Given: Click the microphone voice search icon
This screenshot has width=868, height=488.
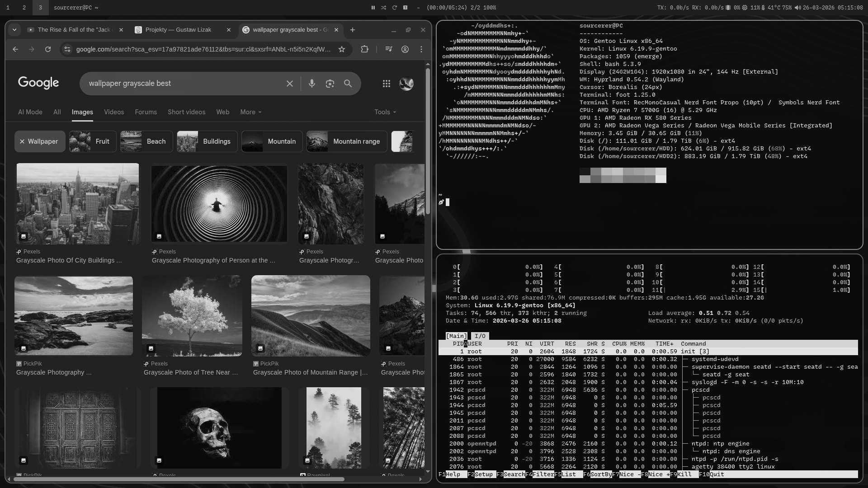Looking at the screenshot, I should 312,84.
